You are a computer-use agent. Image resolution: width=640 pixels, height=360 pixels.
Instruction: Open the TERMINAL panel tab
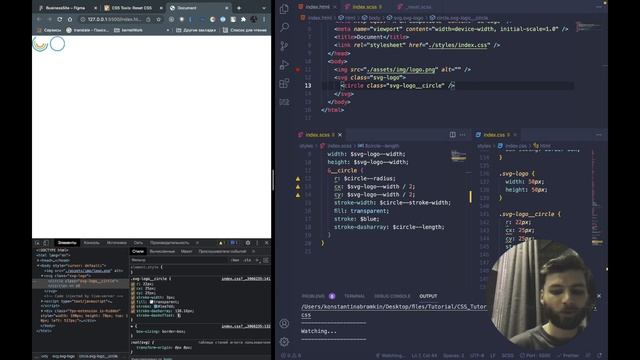coord(354,296)
